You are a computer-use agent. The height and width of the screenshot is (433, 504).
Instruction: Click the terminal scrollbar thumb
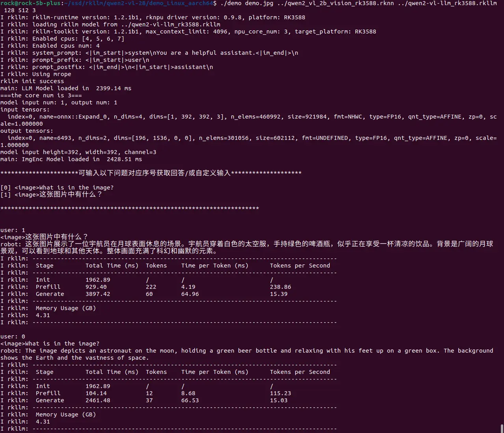coord(502,428)
